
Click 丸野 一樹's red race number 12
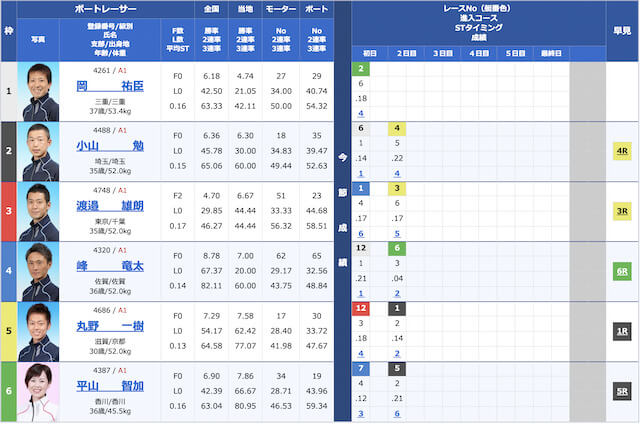coord(361,309)
